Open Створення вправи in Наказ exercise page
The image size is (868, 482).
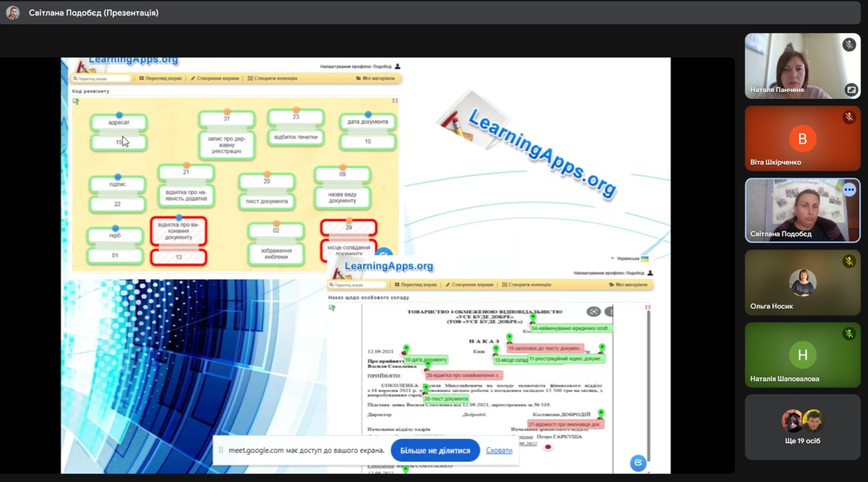click(469, 285)
